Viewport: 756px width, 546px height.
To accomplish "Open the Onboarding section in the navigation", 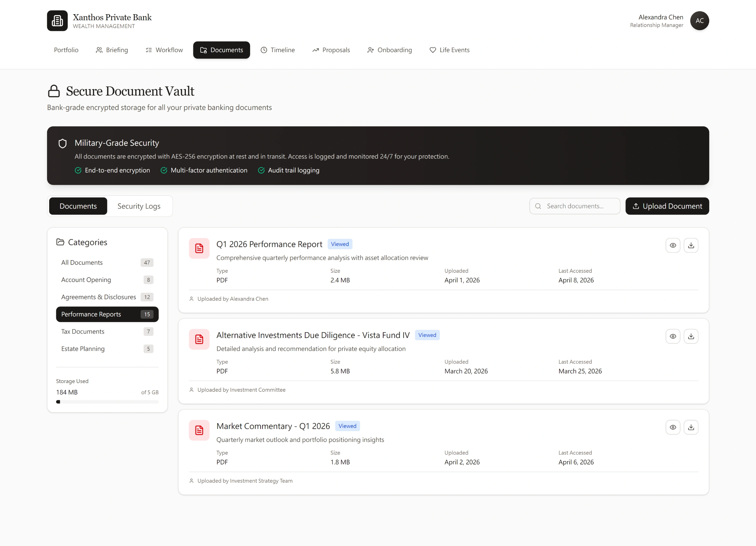I will point(390,50).
